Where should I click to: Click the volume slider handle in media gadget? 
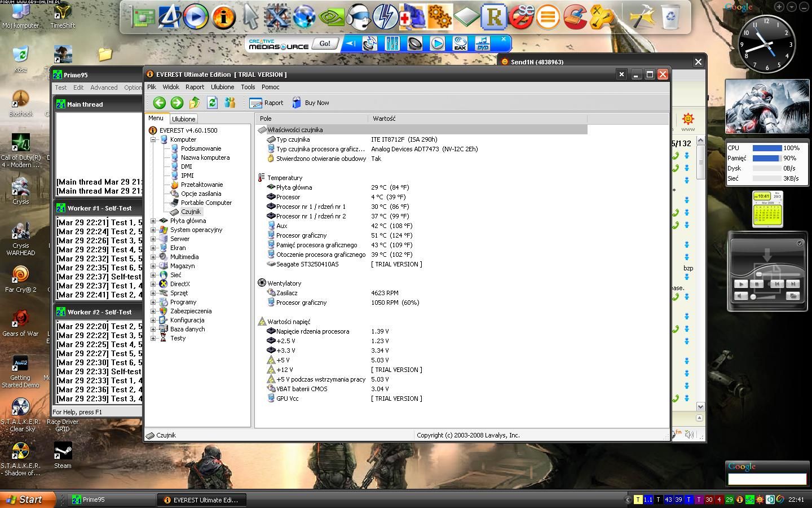click(753, 297)
